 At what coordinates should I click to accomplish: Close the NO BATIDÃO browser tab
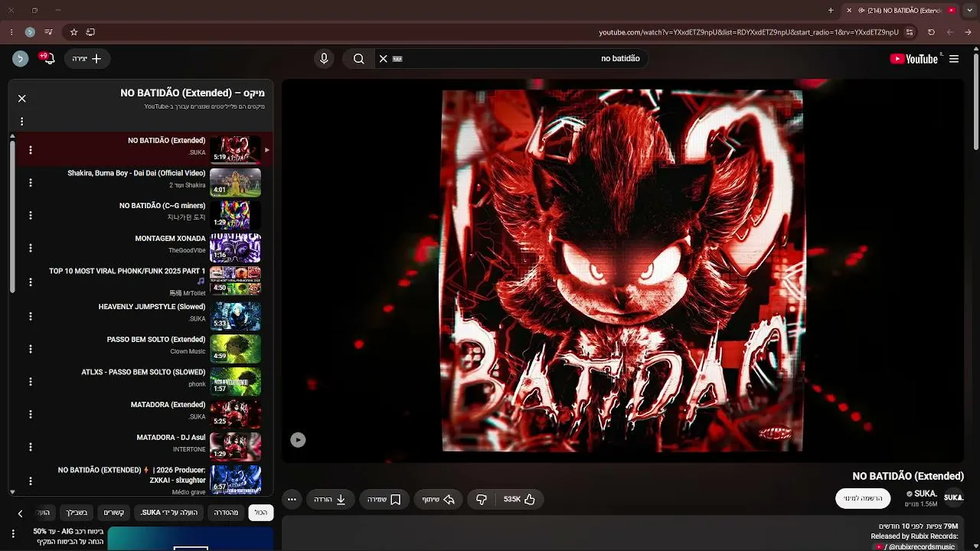click(849, 11)
